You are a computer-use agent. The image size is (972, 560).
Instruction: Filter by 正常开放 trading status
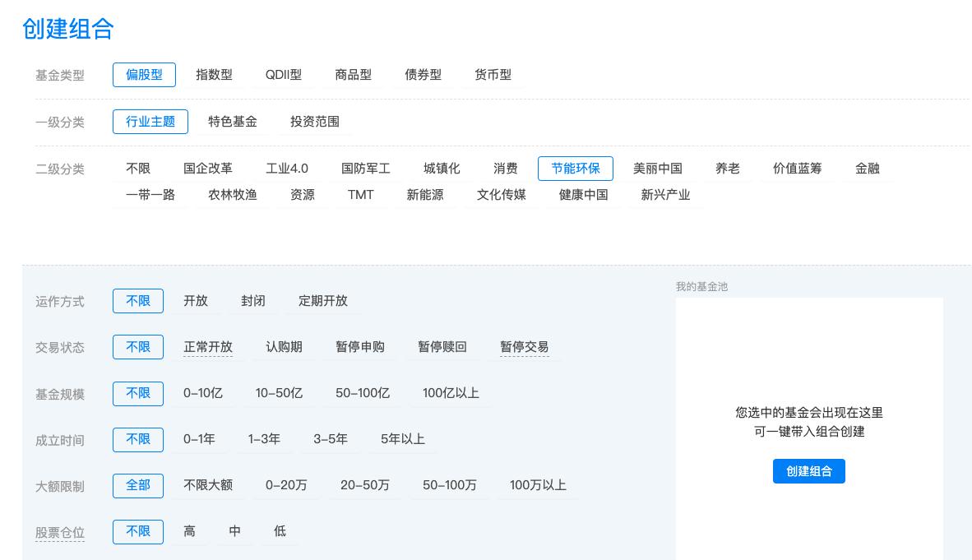(208, 346)
